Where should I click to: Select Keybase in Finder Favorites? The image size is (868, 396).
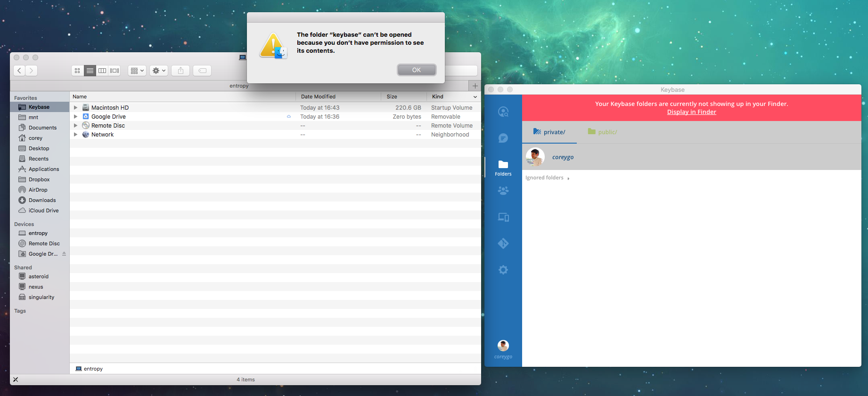click(40, 107)
